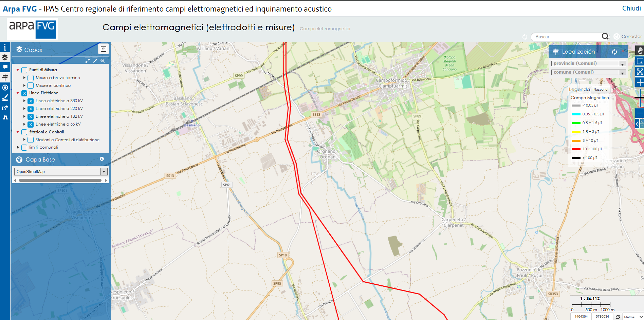Uncheck Linee elettriche a 380 kV
Screen dimensions: 644x320
pos(31,101)
